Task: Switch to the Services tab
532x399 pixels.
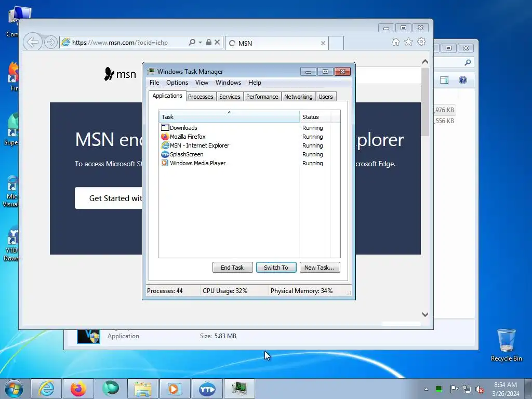Action: pos(230,97)
